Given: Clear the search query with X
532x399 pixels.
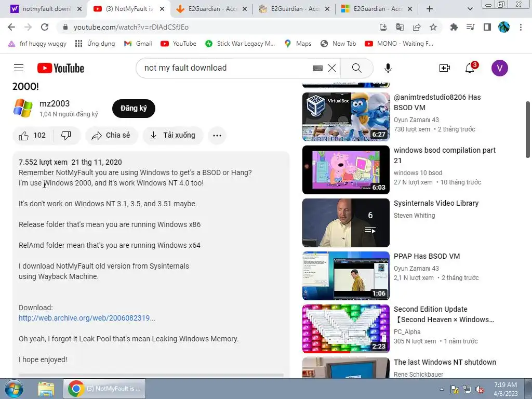Looking at the screenshot, I should (x=332, y=68).
